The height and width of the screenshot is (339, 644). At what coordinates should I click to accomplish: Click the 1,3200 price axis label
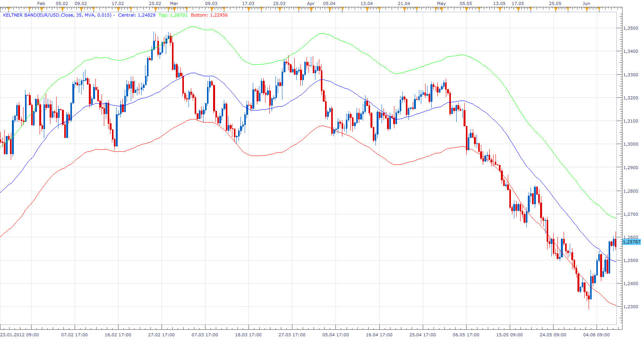pyautogui.click(x=631, y=98)
